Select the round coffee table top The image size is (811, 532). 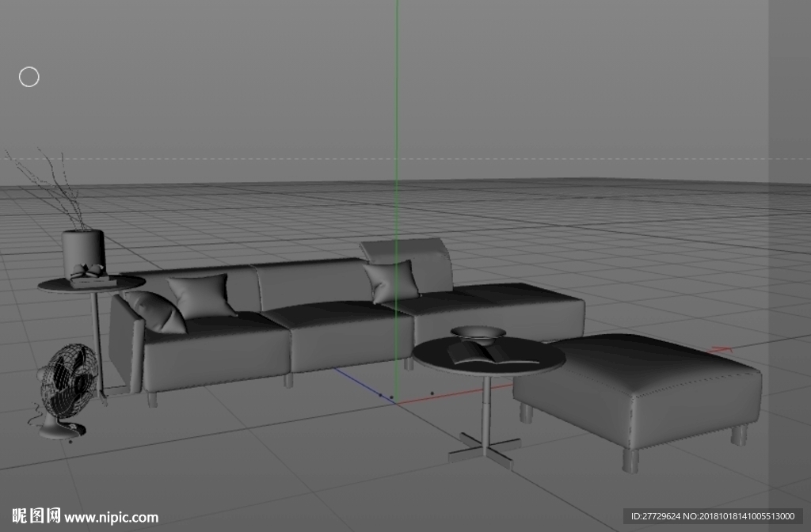tap(488, 357)
